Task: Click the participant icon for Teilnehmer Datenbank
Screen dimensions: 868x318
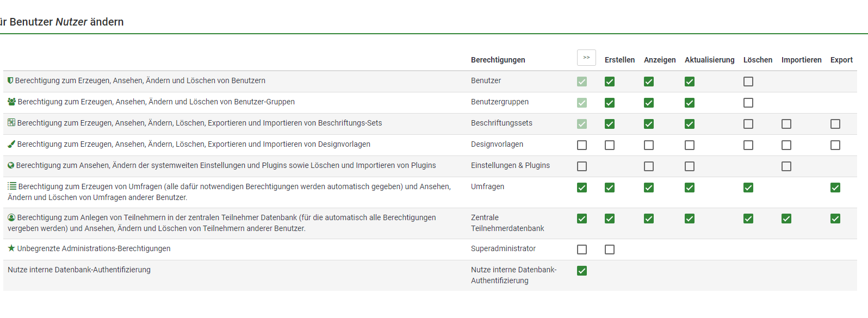Action: pyautogui.click(x=11, y=217)
